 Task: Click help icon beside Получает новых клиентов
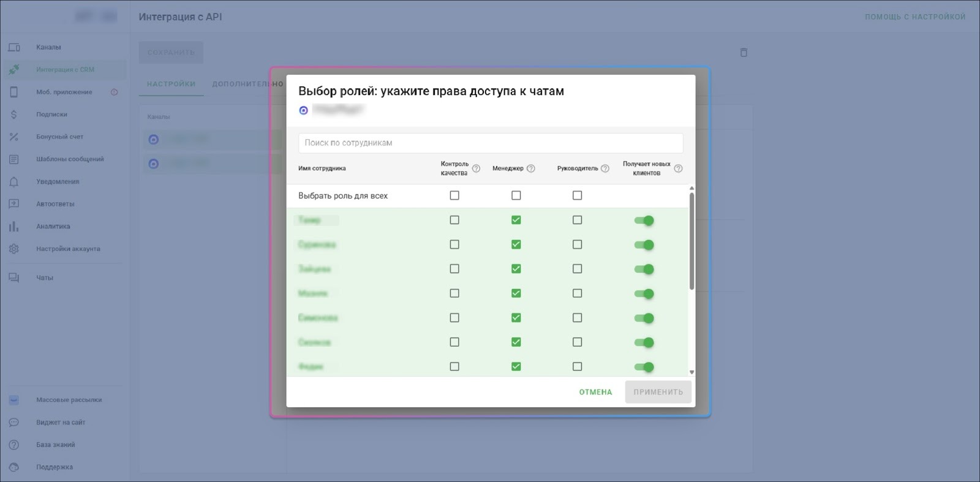click(678, 168)
